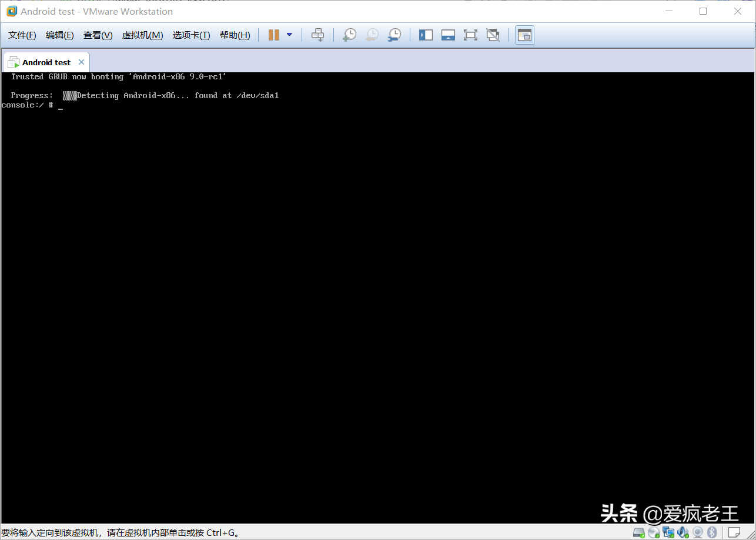Screen dimensions: 756x540
Task: Click the webcam device status icon
Action: coord(698,532)
